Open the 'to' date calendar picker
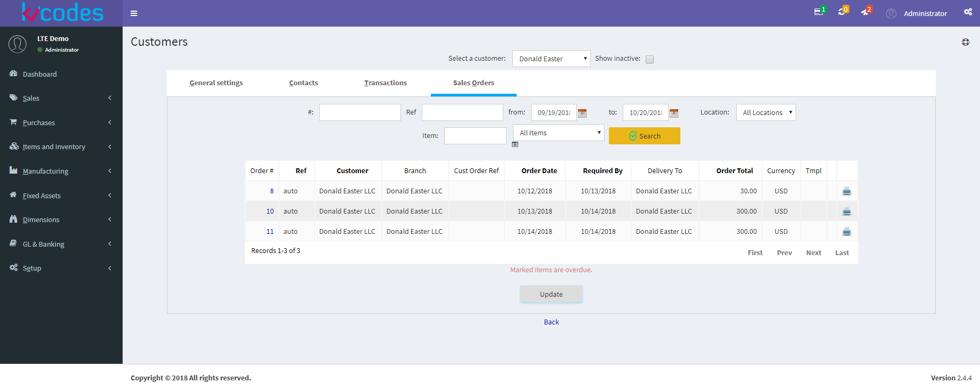 click(x=674, y=113)
